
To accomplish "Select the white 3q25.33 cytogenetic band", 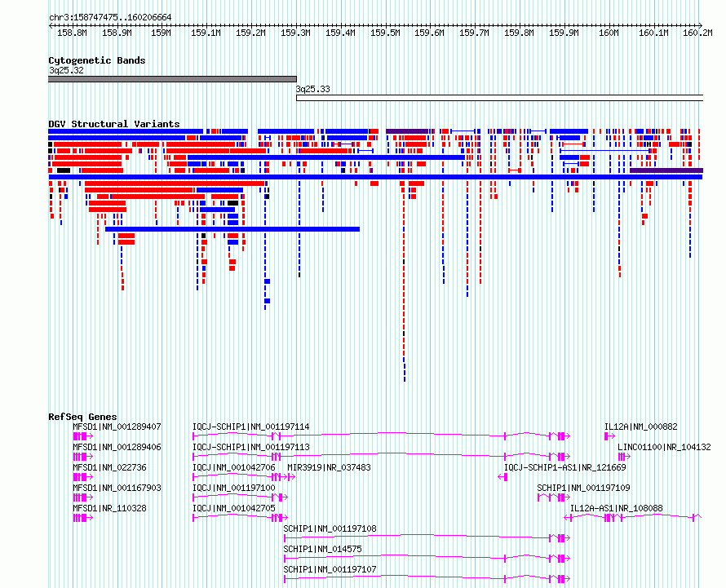I will point(499,98).
